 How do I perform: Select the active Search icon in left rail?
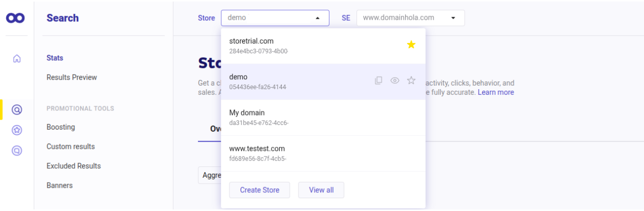(17, 109)
